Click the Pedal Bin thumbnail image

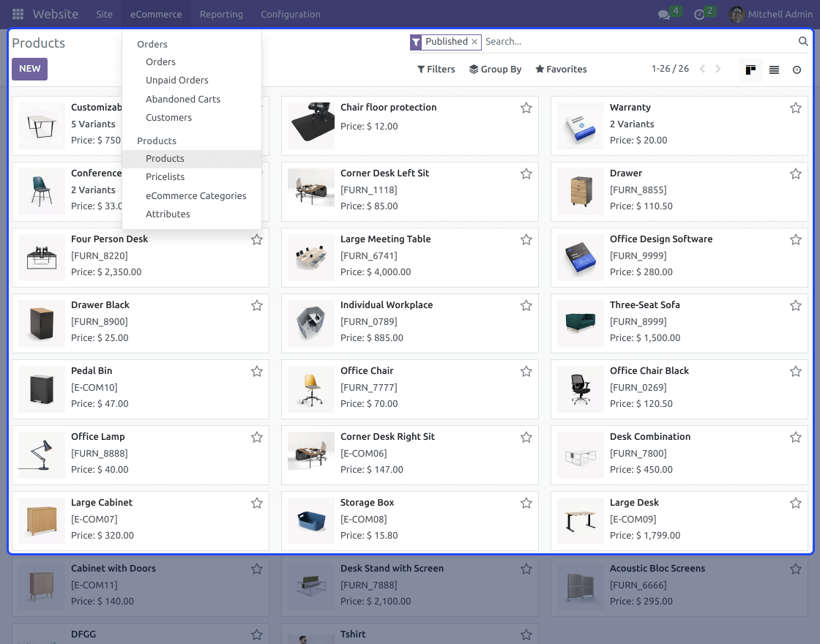(42, 389)
